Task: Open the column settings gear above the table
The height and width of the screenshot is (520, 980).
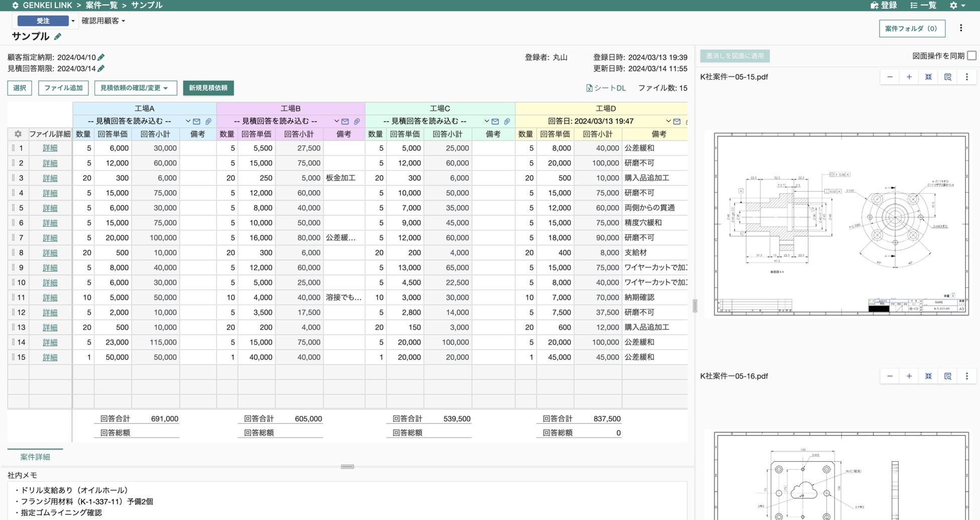Action: 18,134
